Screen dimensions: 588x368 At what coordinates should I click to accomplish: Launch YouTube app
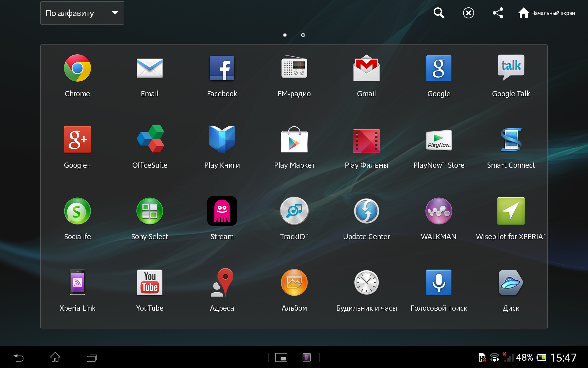150,282
